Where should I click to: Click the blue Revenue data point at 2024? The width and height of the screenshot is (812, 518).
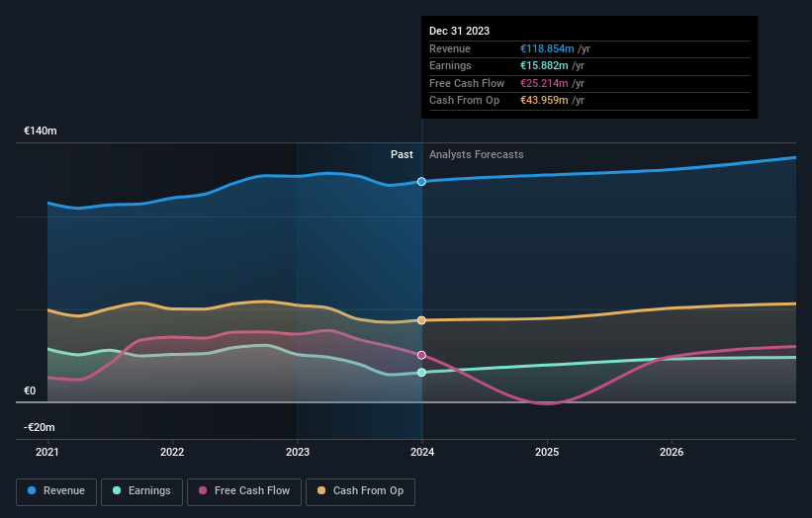[x=421, y=182]
